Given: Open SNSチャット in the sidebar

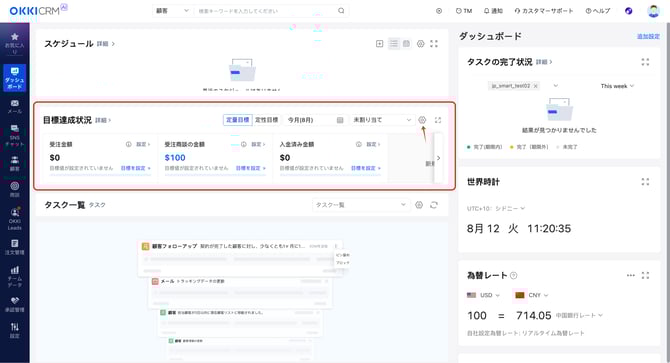Looking at the screenshot, I should point(15,136).
